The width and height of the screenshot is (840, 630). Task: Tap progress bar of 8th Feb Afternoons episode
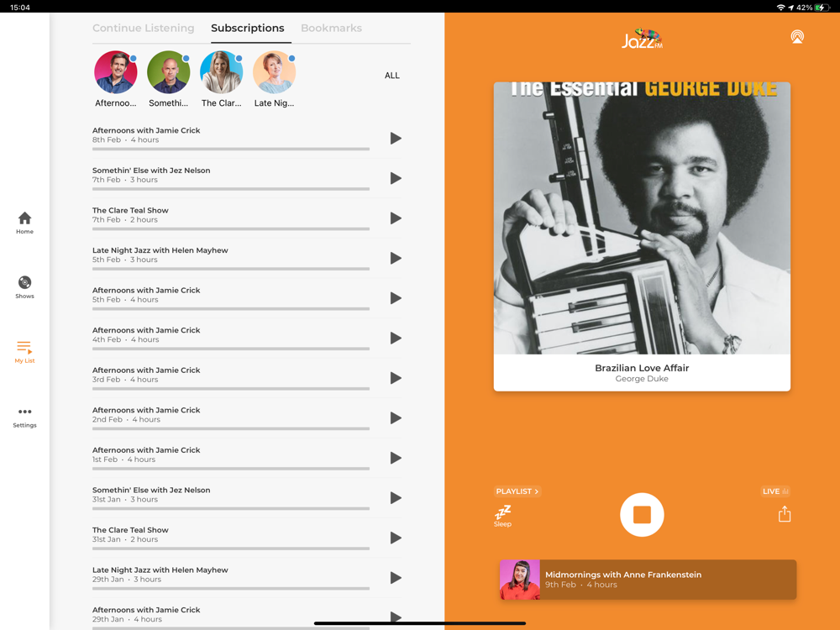(x=231, y=149)
